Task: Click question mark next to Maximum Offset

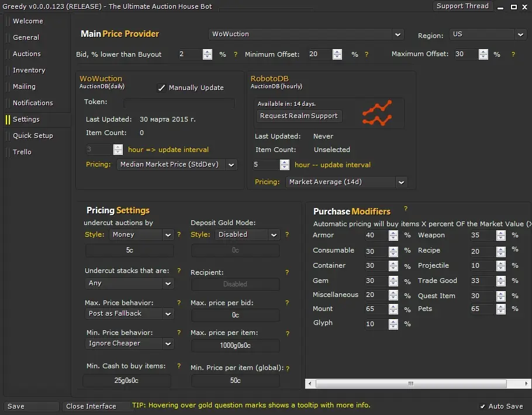Action: click(x=513, y=54)
